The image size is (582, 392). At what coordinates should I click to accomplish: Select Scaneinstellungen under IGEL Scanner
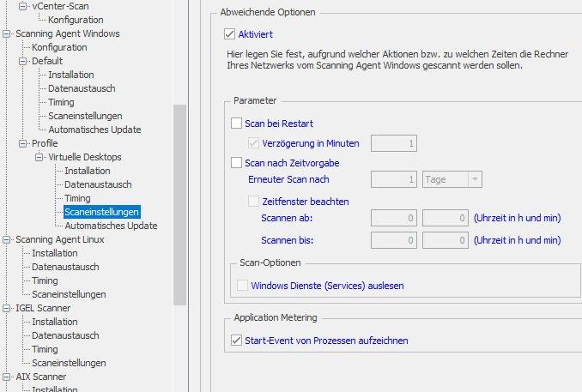(x=69, y=363)
